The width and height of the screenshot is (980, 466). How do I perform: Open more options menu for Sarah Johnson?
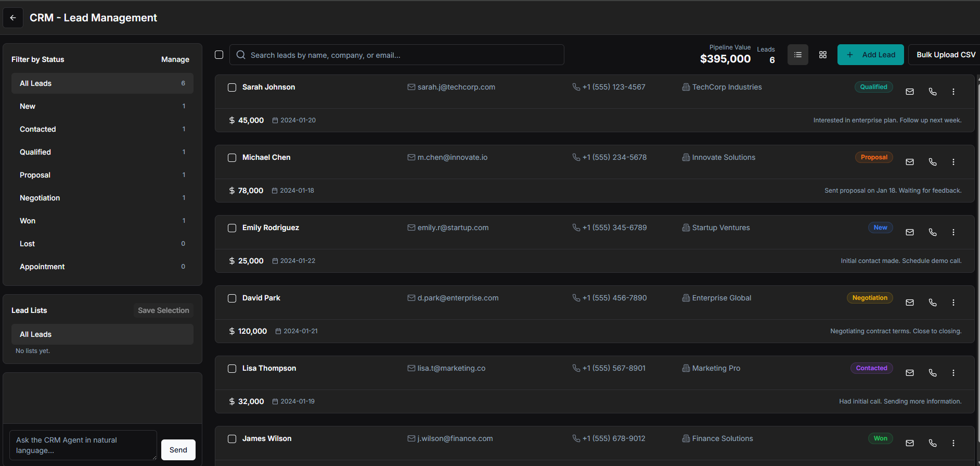pyautogui.click(x=953, y=92)
